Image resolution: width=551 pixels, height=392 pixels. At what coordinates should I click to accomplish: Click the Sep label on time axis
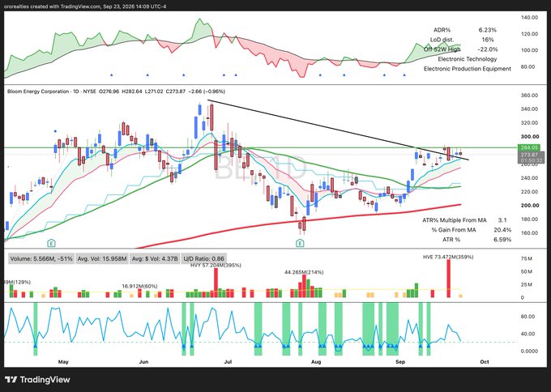[400, 361]
